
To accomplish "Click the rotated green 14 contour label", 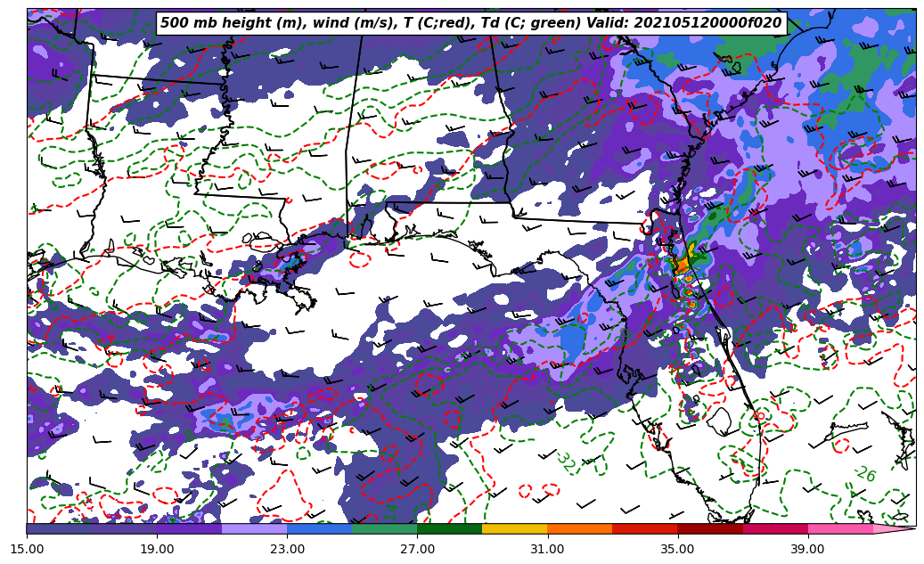I will pos(390,511).
